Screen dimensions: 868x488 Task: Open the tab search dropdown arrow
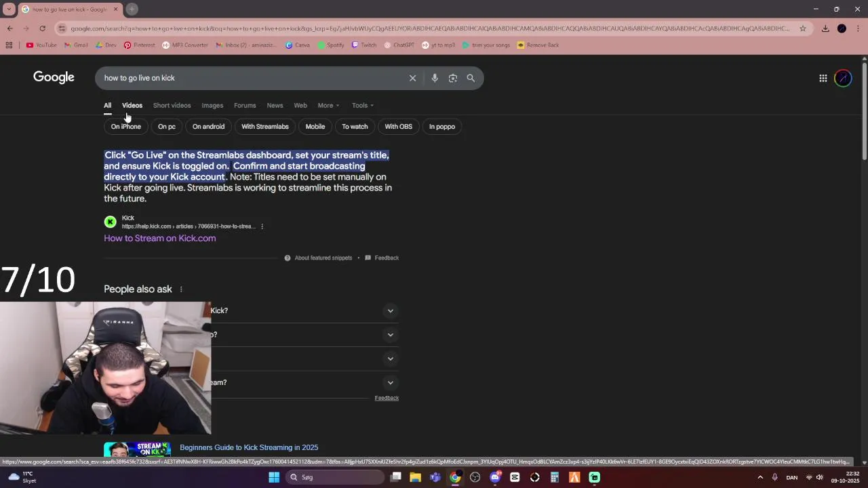click(x=9, y=9)
